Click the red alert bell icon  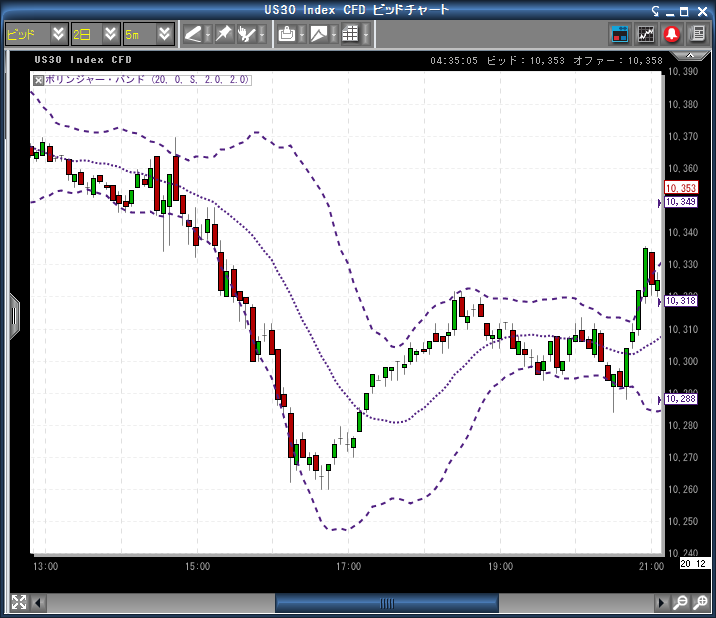(x=671, y=34)
